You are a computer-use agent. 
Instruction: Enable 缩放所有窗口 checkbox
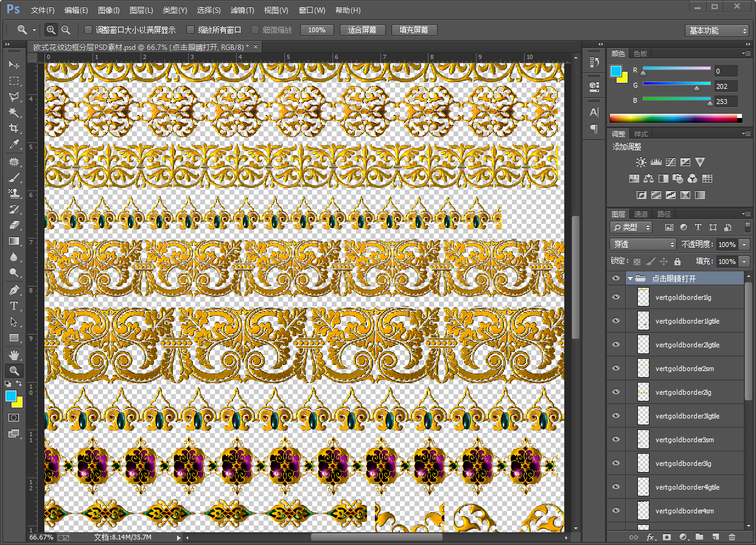191,30
